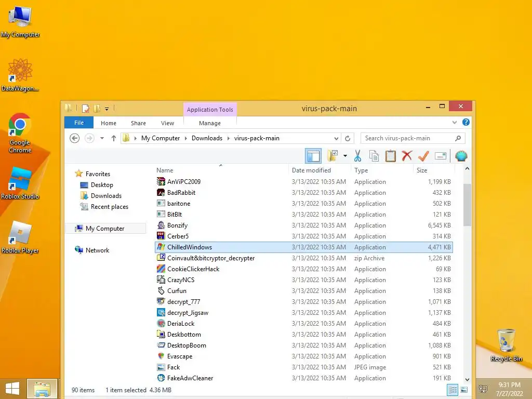Viewport: 532px width, 399px height.
Task: Go back with the Back arrow
Action: (75, 138)
